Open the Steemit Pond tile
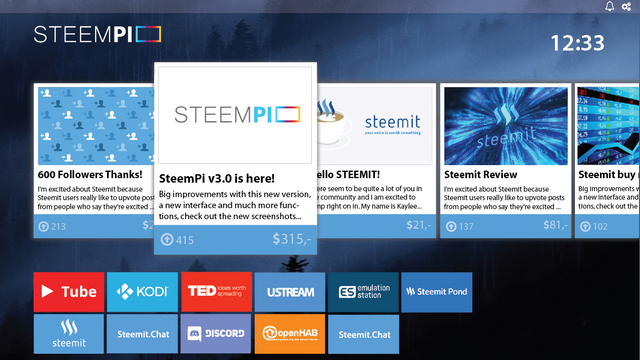 437,292
